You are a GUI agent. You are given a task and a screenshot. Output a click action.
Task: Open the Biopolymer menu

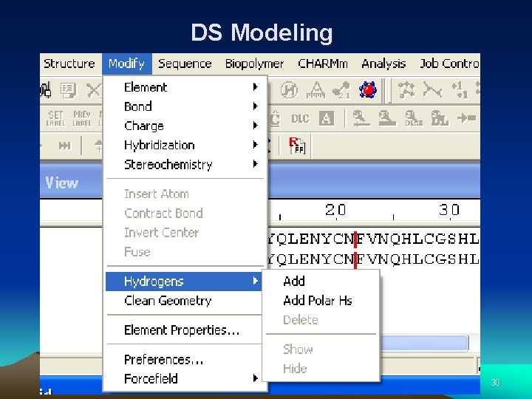254,64
